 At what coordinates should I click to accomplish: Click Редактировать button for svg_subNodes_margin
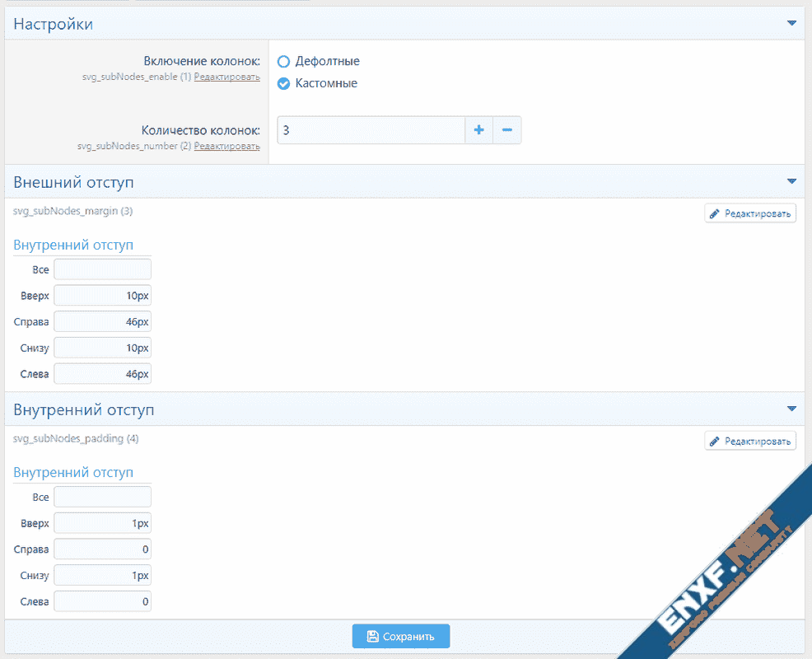[750, 214]
